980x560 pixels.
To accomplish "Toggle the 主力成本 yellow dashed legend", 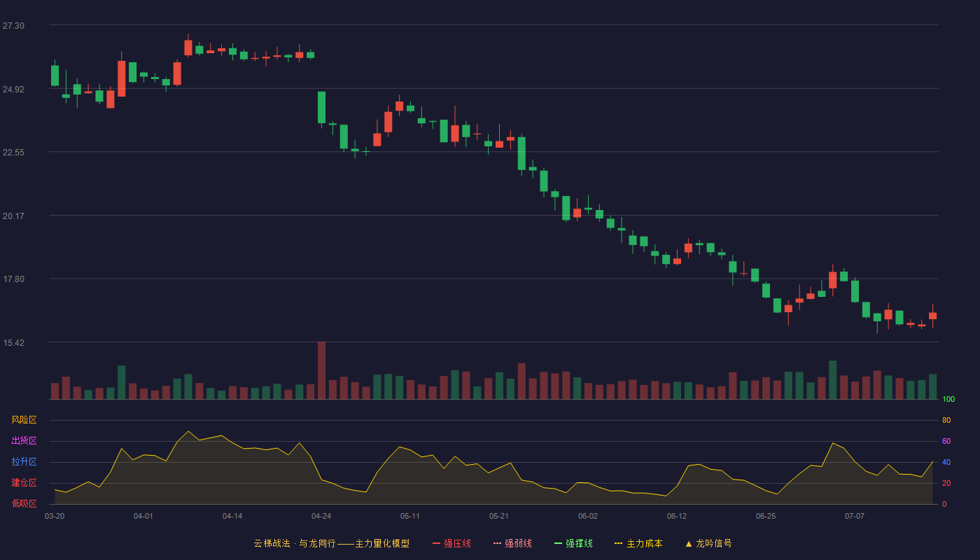I will click(638, 543).
